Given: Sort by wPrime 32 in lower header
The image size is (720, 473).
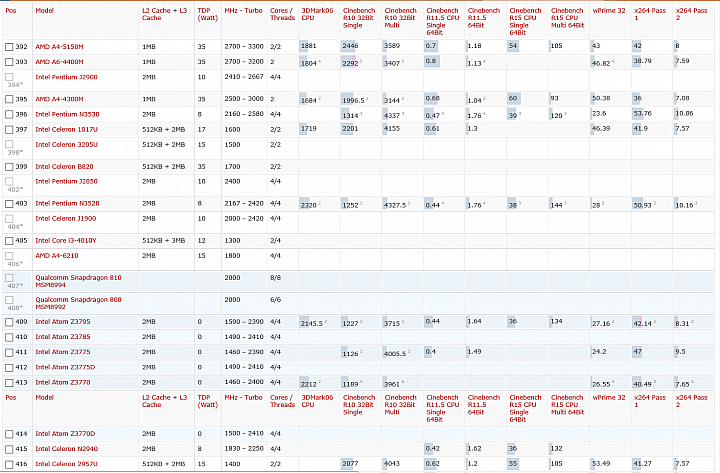Looking at the screenshot, I should pyautogui.click(x=609, y=398).
